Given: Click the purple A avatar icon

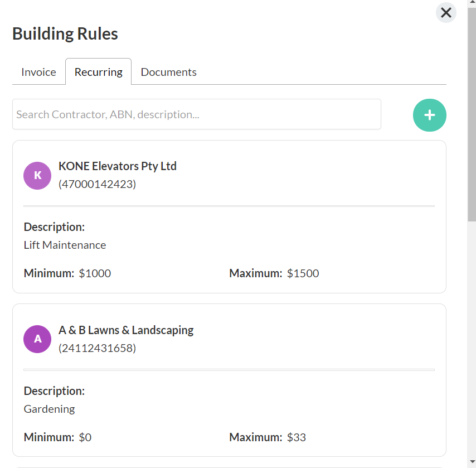Looking at the screenshot, I should tap(37, 339).
